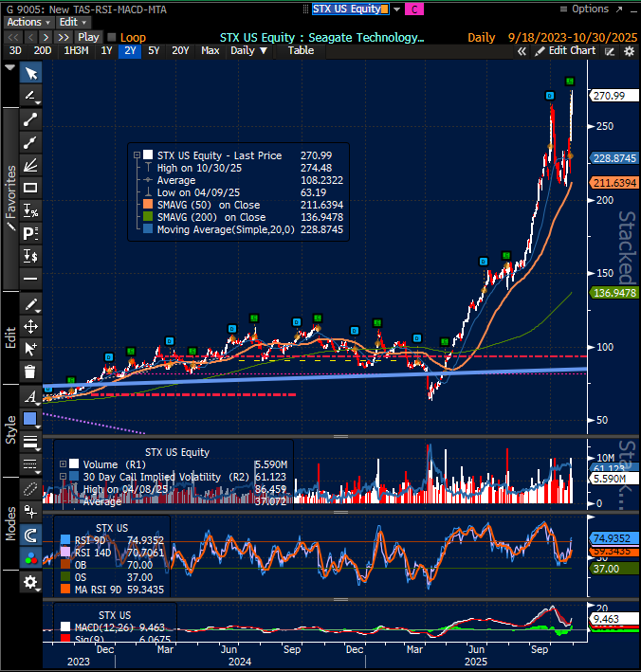Click the Play button
The image size is (641, 672).
point(88,37)
